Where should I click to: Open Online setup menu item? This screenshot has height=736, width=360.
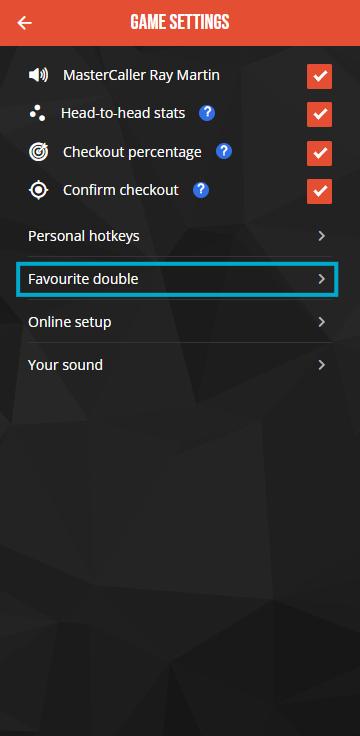[x=180, y=322]
